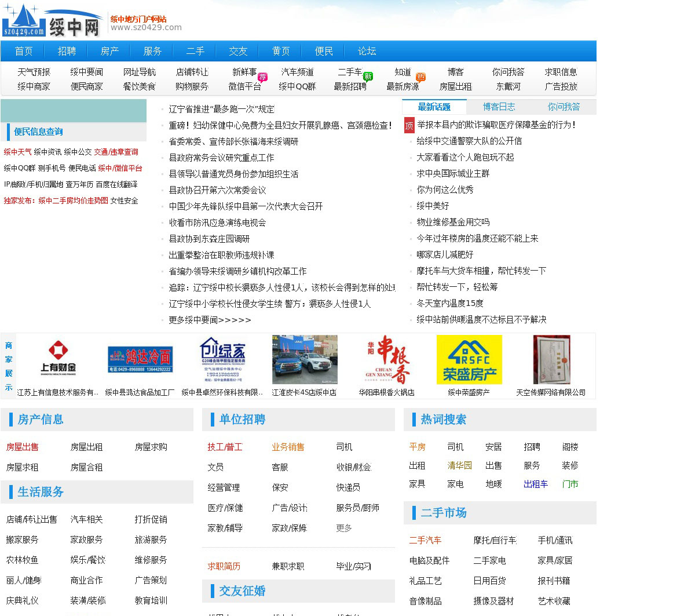
Task: Switch to the 你问我答 tab
Action: pyautogui.click(x=564, y=107)
